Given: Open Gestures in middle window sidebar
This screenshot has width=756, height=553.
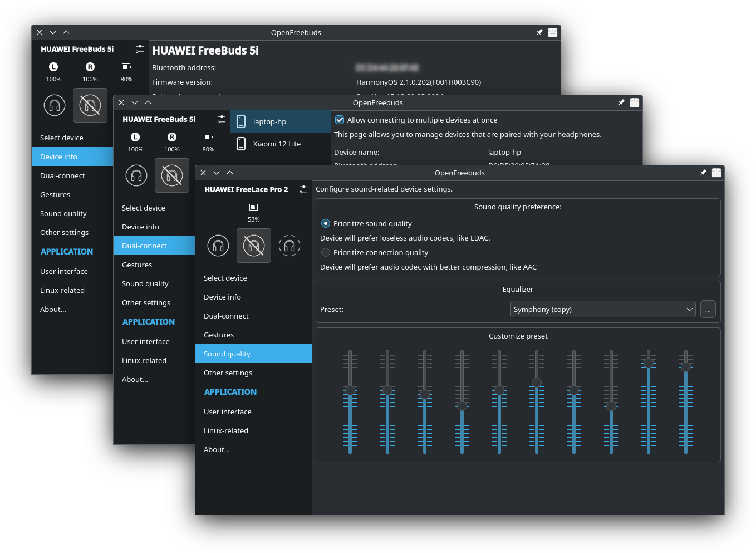Looking at the screenshot, I should (x=154, y=265).
